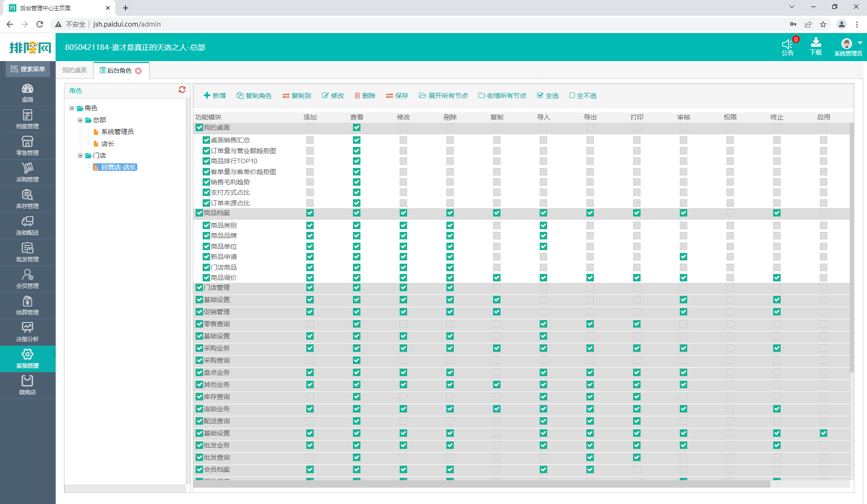Open the browser profile icon
Image resolution: width=867 pixels, height=504 pixels.
[x=842, y=24]
